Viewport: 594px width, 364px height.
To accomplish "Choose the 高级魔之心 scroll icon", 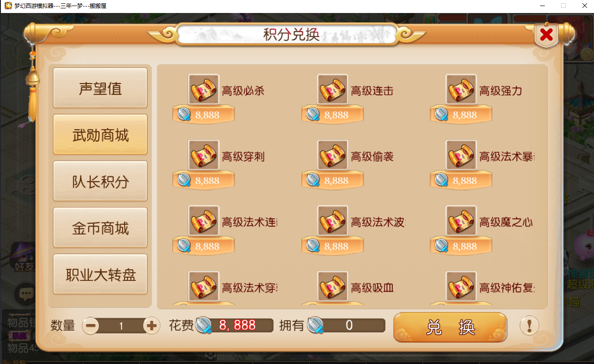I will [x=461, y=221].
